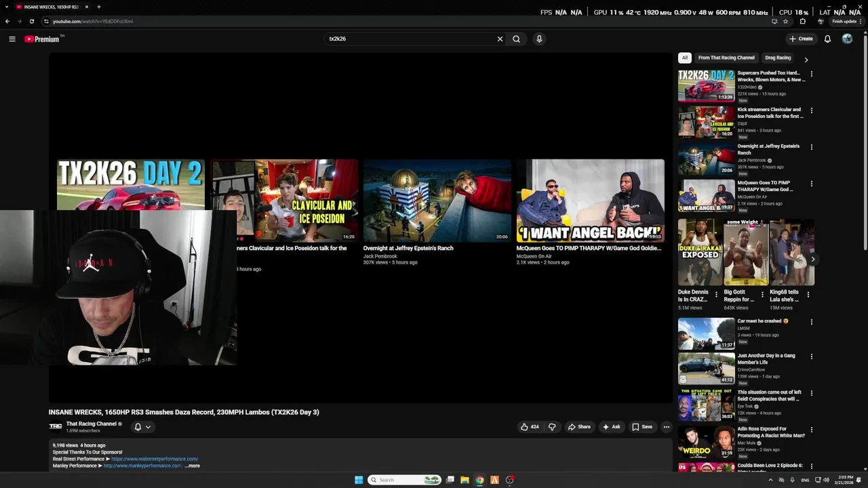This screenshot has height=488, width=868.
Task: Run search with the magnifier button
Action: (x=516, y=39)
